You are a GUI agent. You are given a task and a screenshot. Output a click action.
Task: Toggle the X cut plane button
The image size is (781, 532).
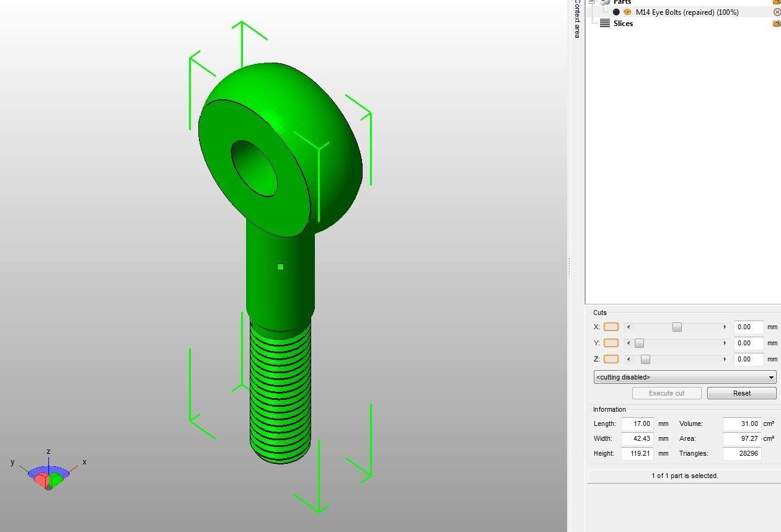611,327
